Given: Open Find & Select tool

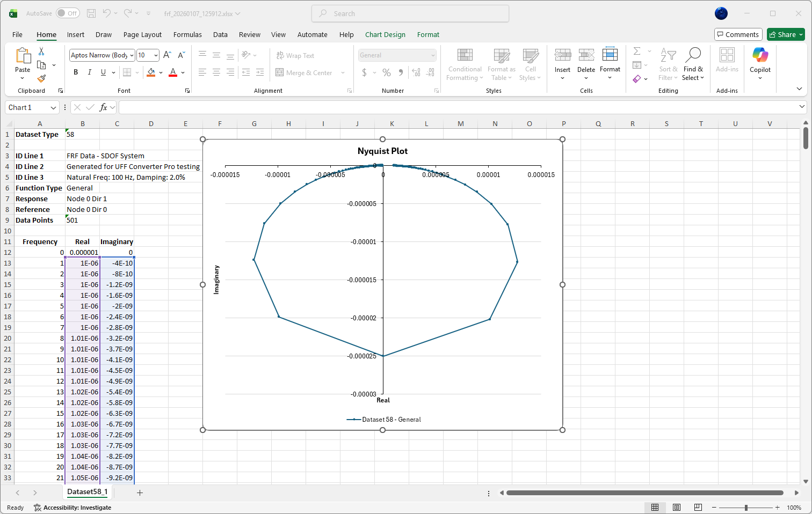Looking at the screenshot, I should point(693,64).
